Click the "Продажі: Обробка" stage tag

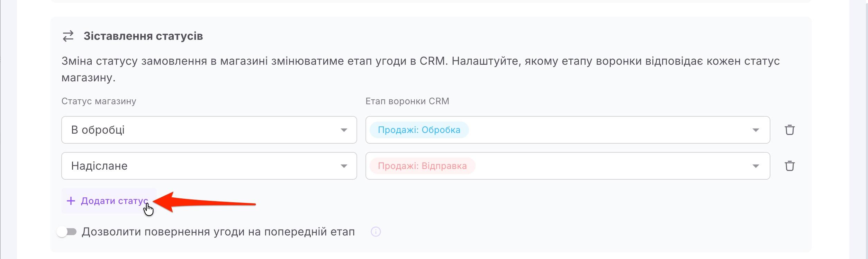(419, 130)
